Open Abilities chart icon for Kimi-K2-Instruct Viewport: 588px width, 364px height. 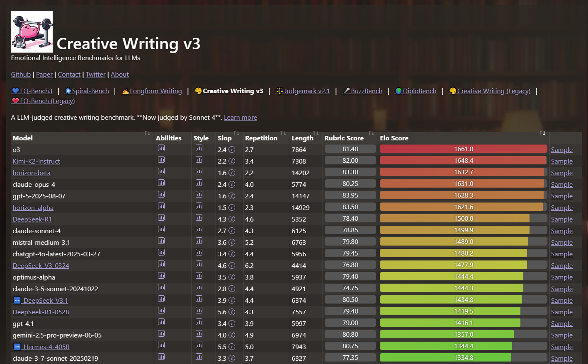pyautogui.click(x=161, y=160)
